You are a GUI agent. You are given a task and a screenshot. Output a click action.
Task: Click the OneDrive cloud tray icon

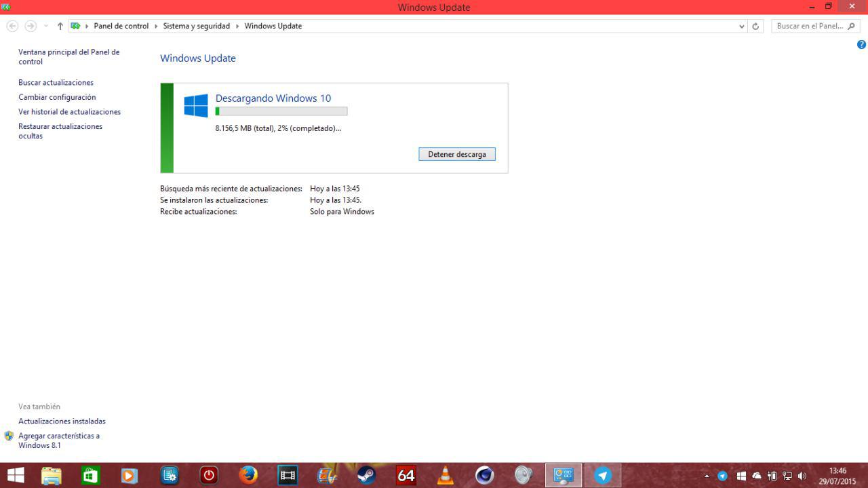click(757, 476)
